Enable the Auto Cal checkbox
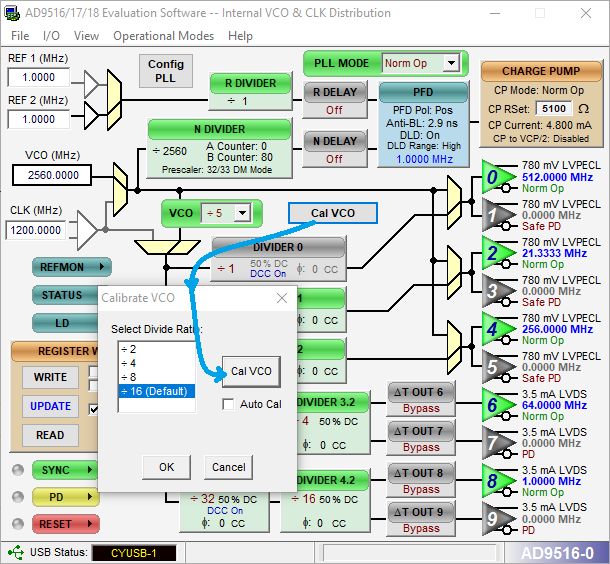Screen dimensions: 610x564 (228, 404)
